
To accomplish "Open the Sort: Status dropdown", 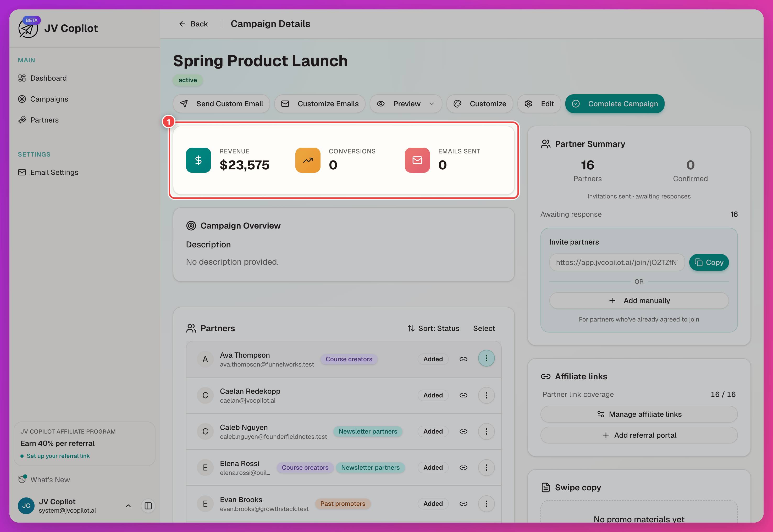I will (x=433, y=328).
